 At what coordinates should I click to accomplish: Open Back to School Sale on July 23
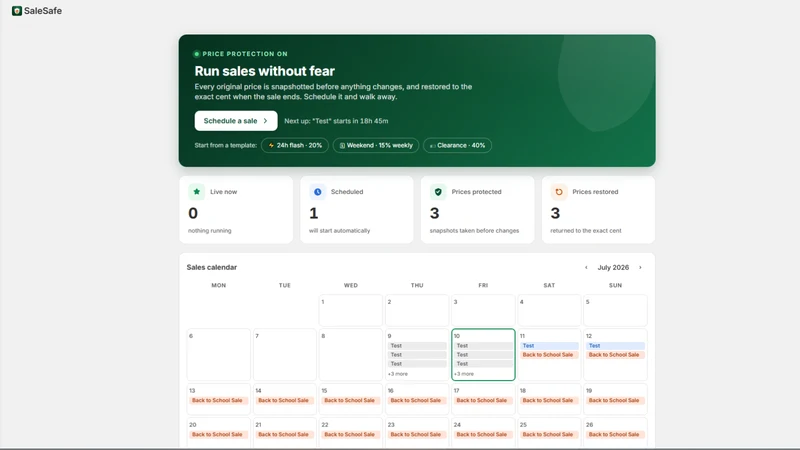(x=417, y=435)
